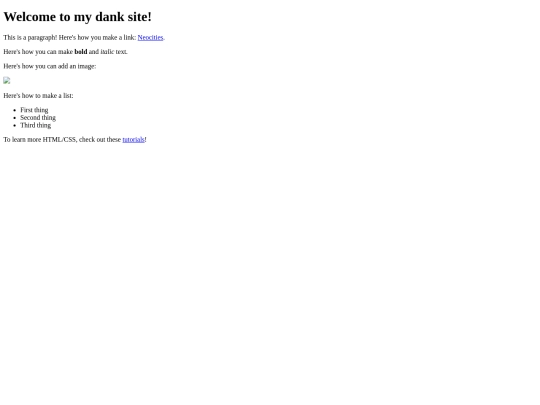Click the broken image icon

point(7,81)
